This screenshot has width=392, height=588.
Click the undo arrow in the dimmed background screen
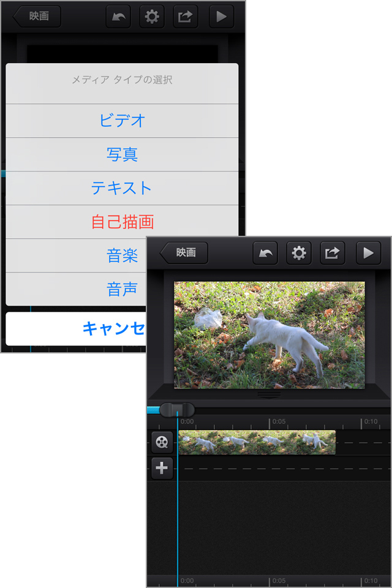pos(118,17)
